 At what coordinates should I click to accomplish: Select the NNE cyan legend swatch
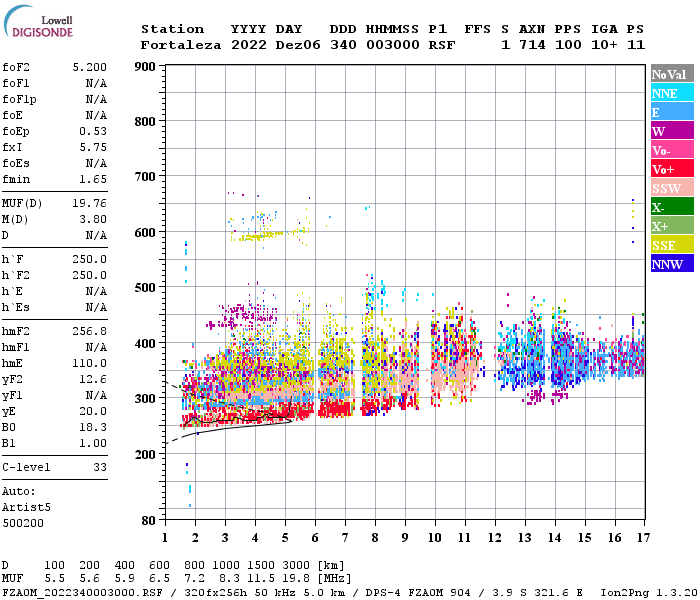click(672, 93)
